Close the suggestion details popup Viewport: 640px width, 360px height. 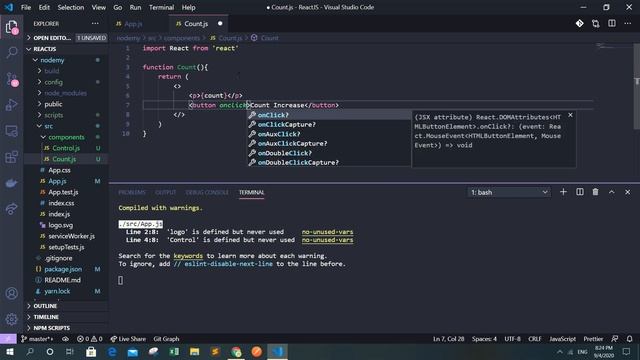click(x=570, y=116)
